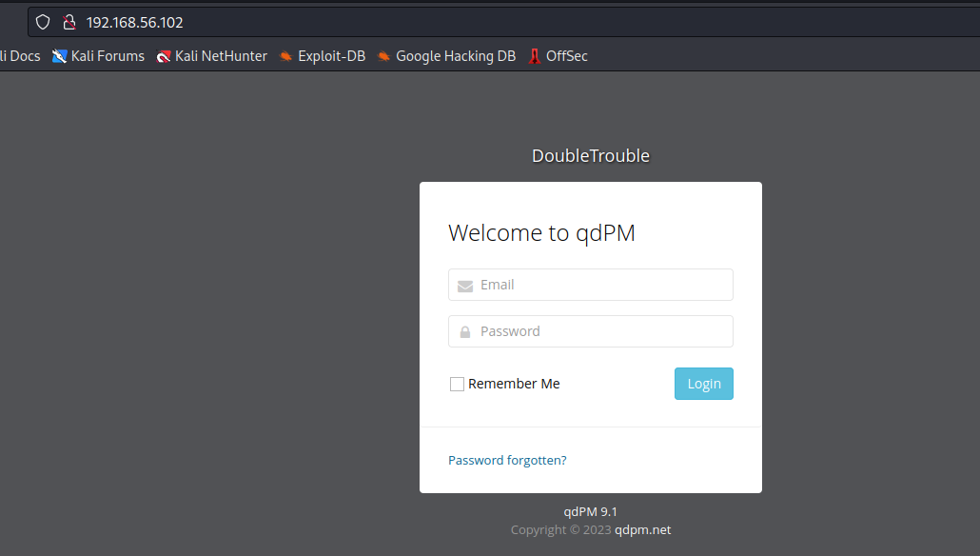
Task: Open the Kali Docs bookmark
Action: click(x=20, y=56)
